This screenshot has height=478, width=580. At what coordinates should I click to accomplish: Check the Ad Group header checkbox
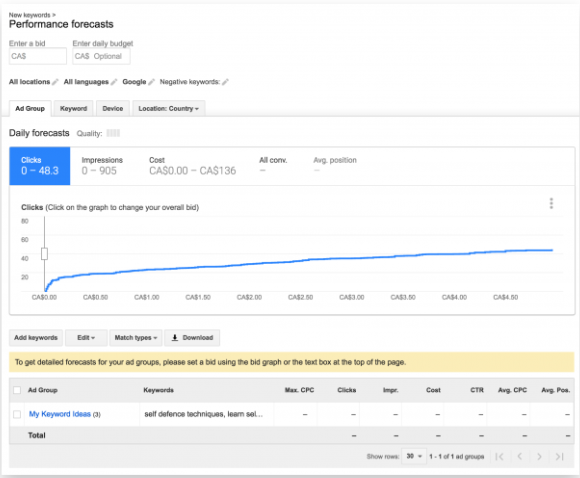coord(17,390)
